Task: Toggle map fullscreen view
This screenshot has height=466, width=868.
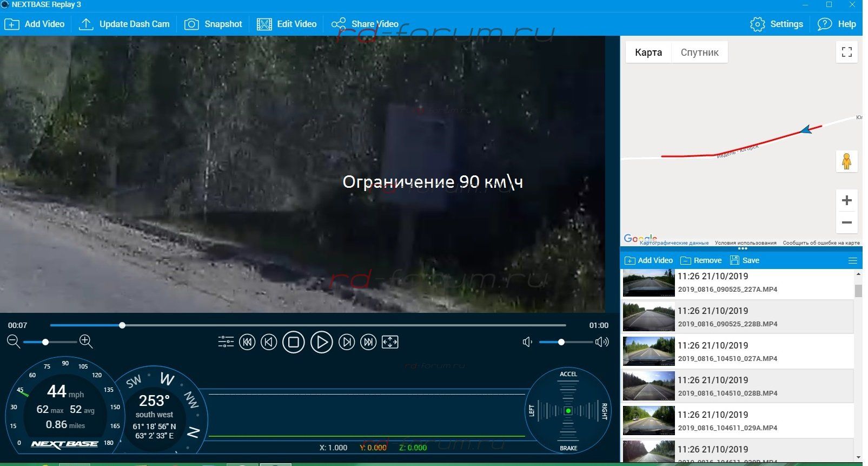Action: point(847,52)
